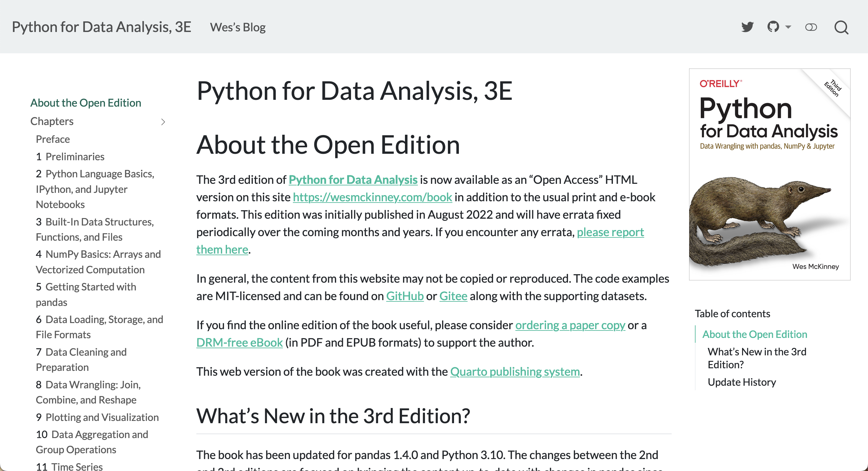868x471 pixels.
Task: Click the Python for Data Analysis, 3E navbar title
Action: 101,27
